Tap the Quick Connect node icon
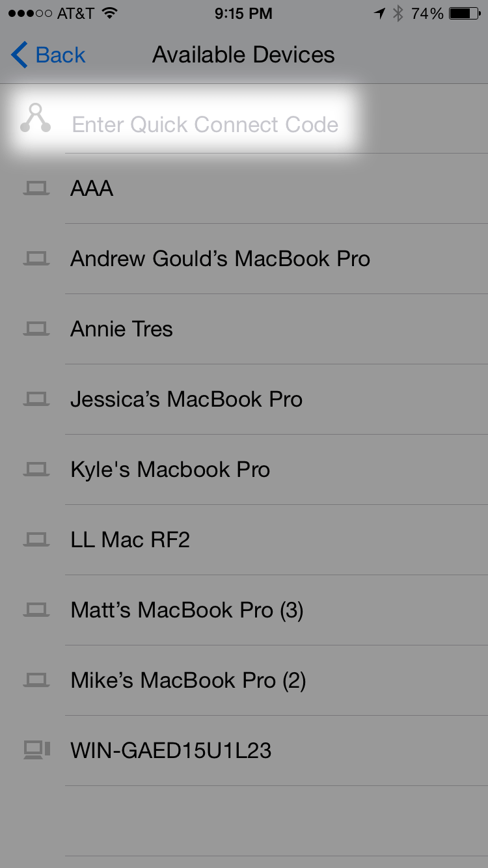The height and width of the screenshot is (868, 488). [x=35, y=118]
